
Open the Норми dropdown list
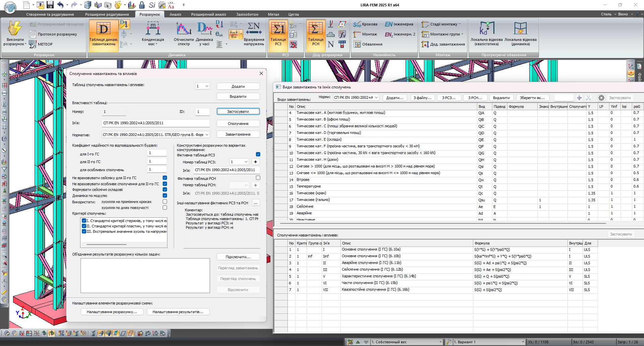pos(376,97)
